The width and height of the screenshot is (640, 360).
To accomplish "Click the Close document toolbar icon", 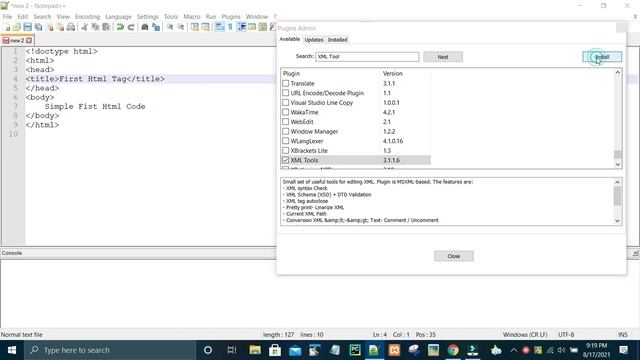I will (49, 27).
